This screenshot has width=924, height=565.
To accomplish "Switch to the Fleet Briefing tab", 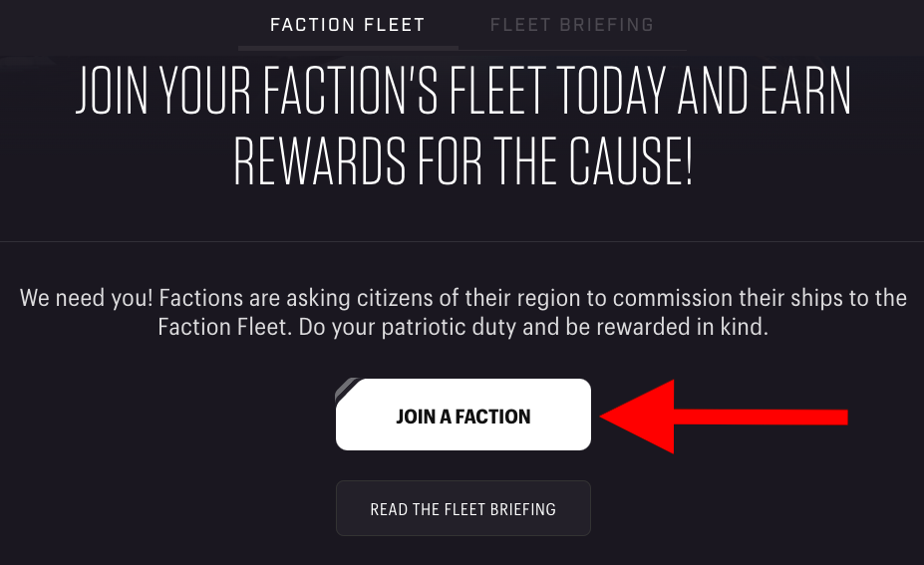I will (571, 25).
